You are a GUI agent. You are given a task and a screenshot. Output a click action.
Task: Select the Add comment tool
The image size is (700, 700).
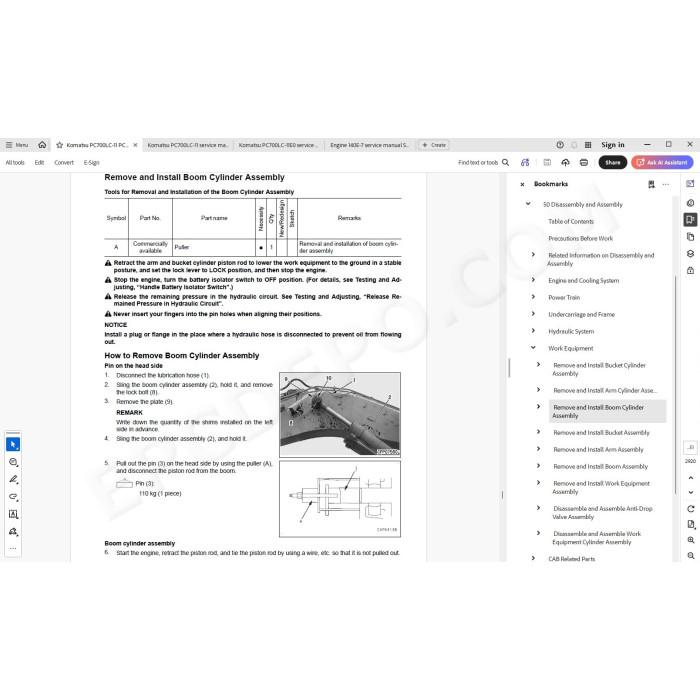(x=13, y=462)
